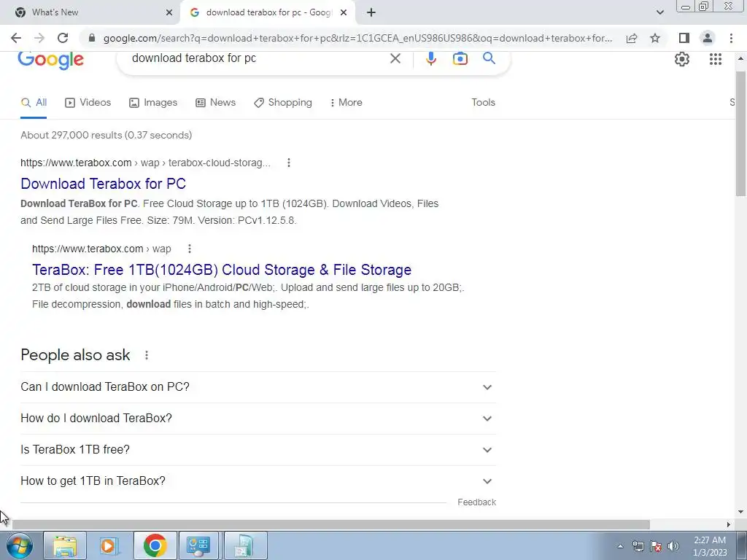
Task: Open options next to People also ask
Action: (x=146, y=355)
